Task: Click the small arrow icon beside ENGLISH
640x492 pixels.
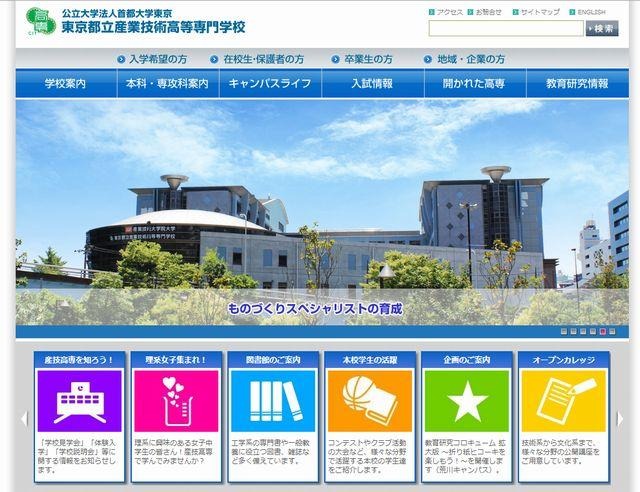Action: pos(572,12)
